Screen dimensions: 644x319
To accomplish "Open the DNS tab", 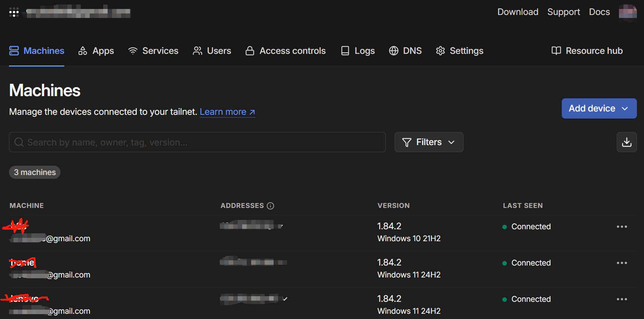I will [x=405, y=51].
